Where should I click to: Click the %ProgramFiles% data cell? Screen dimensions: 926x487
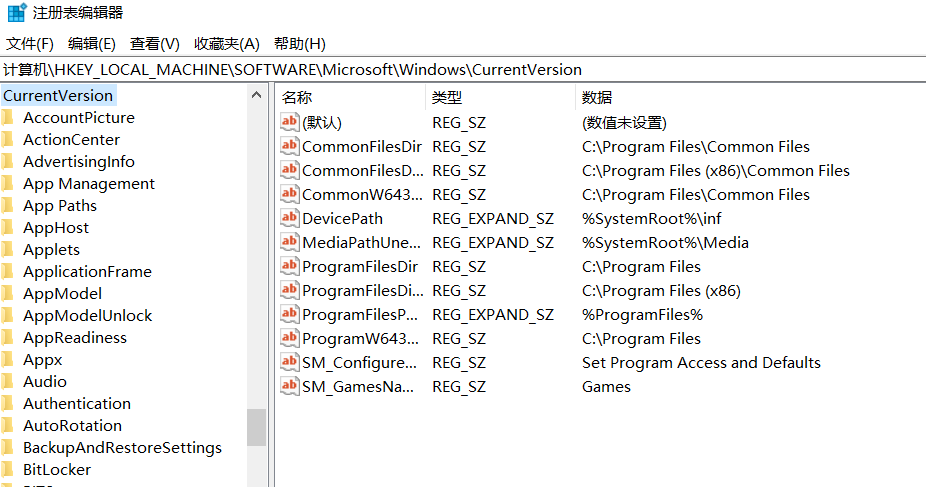tap(643, 315)
